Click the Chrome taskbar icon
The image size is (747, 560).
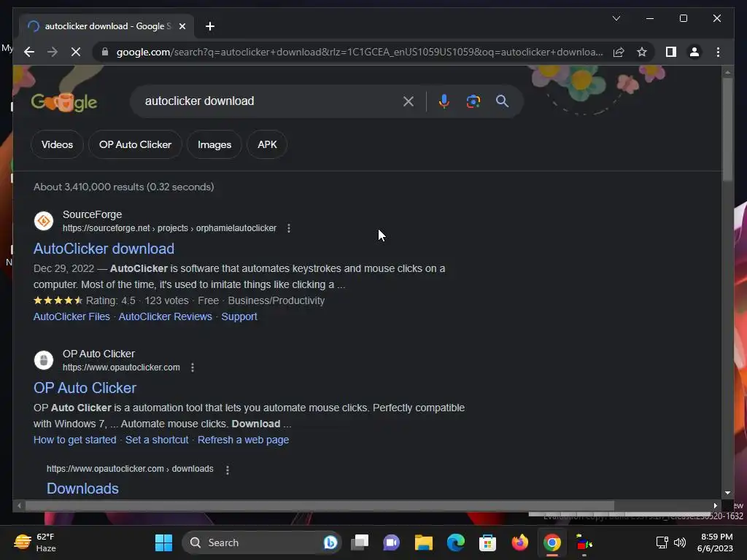(x=552, y=542)
